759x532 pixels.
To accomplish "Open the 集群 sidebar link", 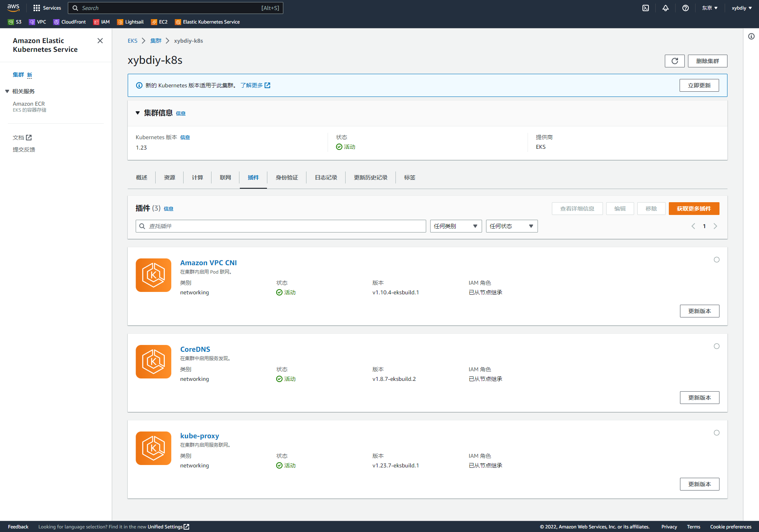I will click(18, 75).
